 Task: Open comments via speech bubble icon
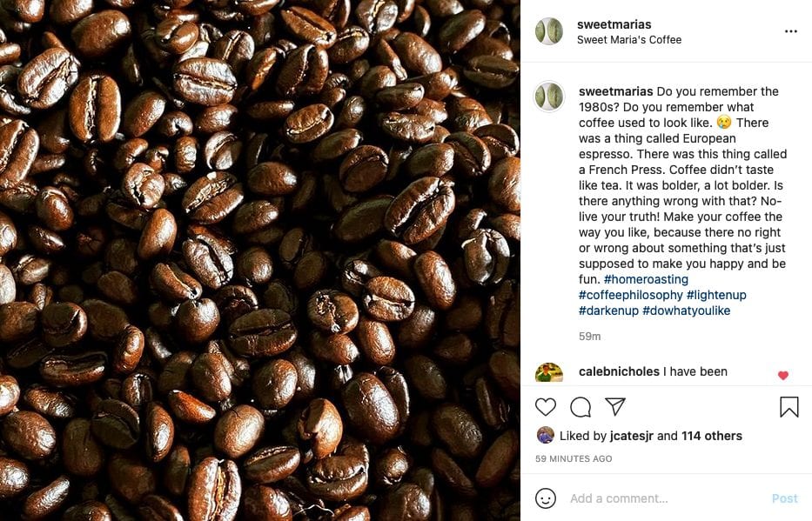pyautogui.click(x=580, y=407)
